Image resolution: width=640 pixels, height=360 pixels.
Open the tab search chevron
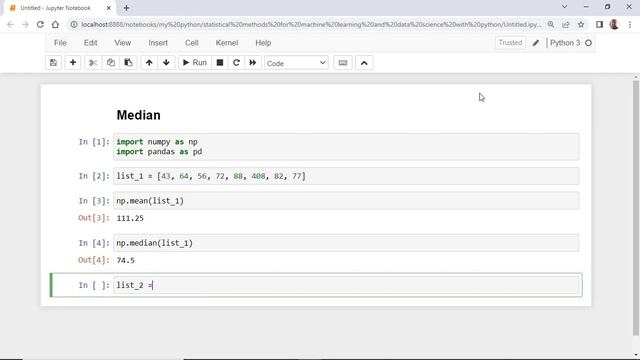click(x=564, y=7)
